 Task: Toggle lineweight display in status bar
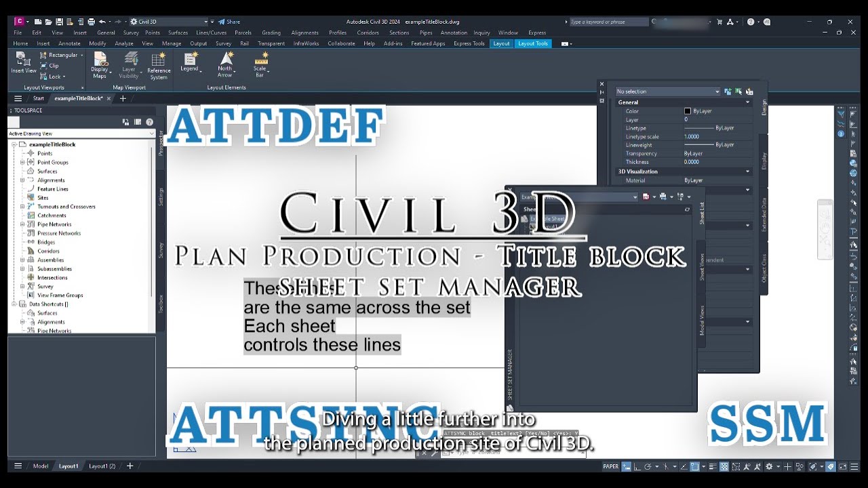(713, 466)
